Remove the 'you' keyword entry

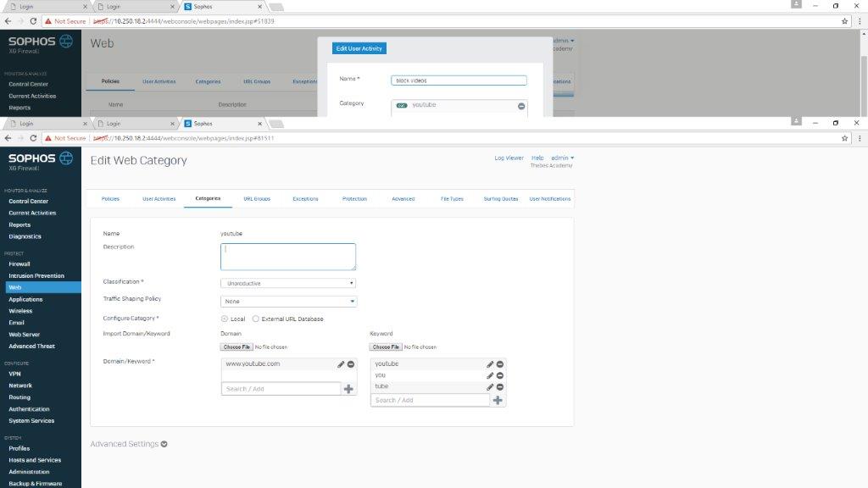[500, 375]
